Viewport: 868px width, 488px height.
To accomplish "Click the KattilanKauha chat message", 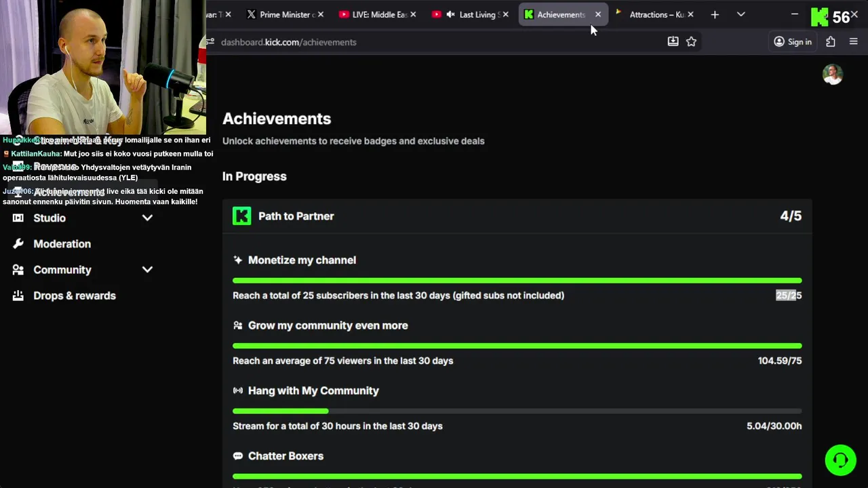I will coord(108,154).
